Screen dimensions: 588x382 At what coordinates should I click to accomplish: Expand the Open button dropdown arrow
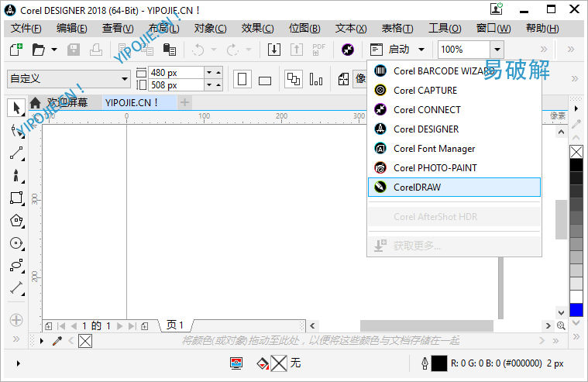pyautogui.click(x=54, y=49)
